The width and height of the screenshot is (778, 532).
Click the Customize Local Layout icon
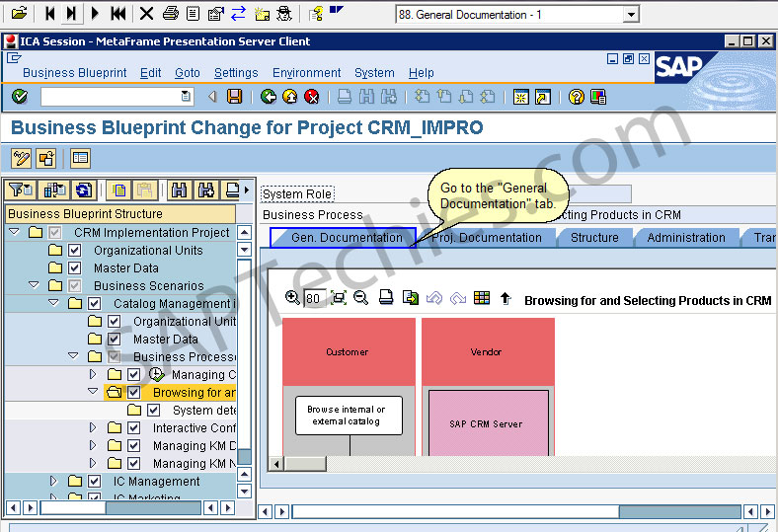[598, 97]
